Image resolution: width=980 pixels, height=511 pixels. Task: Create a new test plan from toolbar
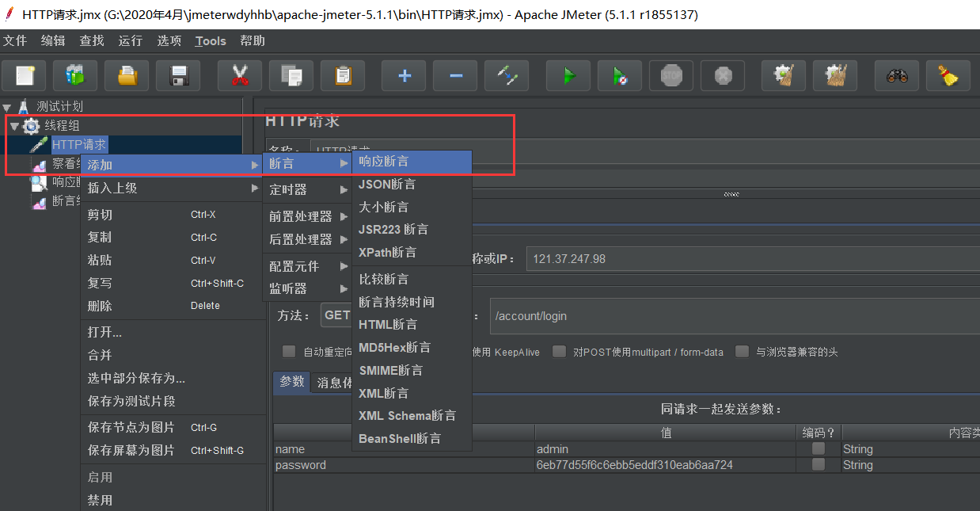[x=25, y=76]
